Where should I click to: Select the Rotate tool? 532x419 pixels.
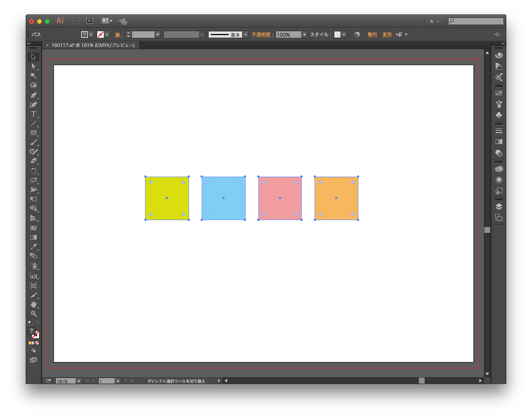click(x=34, y=171)
